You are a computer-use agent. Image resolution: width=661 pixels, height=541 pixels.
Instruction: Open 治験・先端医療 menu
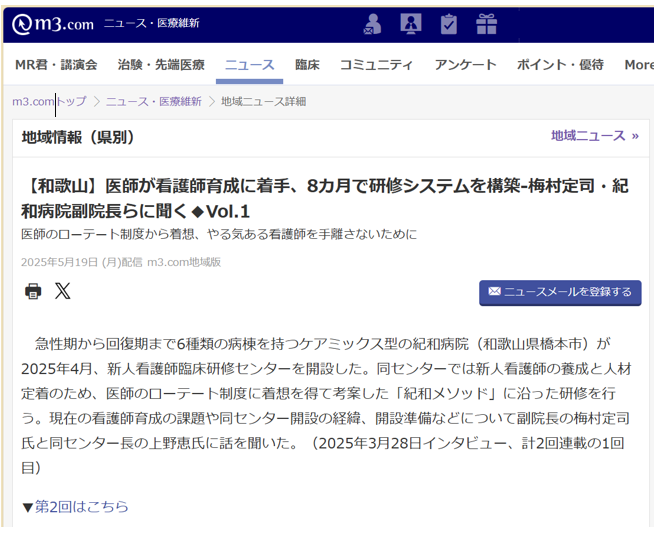(x=161, y=65)
